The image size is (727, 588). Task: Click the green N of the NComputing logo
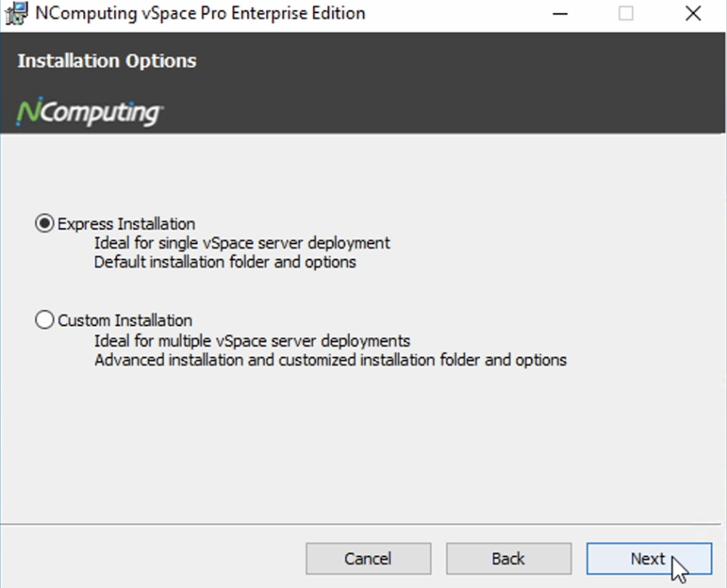29,111
